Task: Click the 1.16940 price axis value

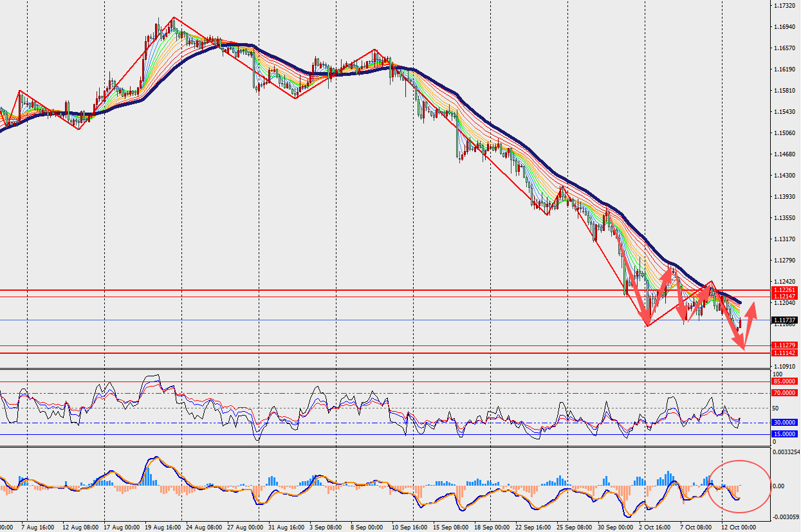Action: click(x=786, y=27)
